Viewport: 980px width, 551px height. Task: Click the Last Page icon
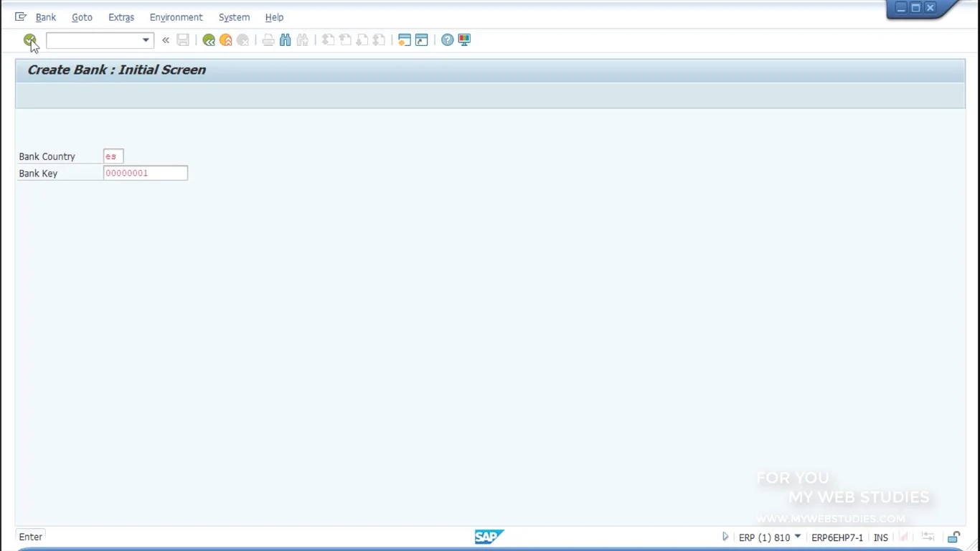tap(380, 40)
